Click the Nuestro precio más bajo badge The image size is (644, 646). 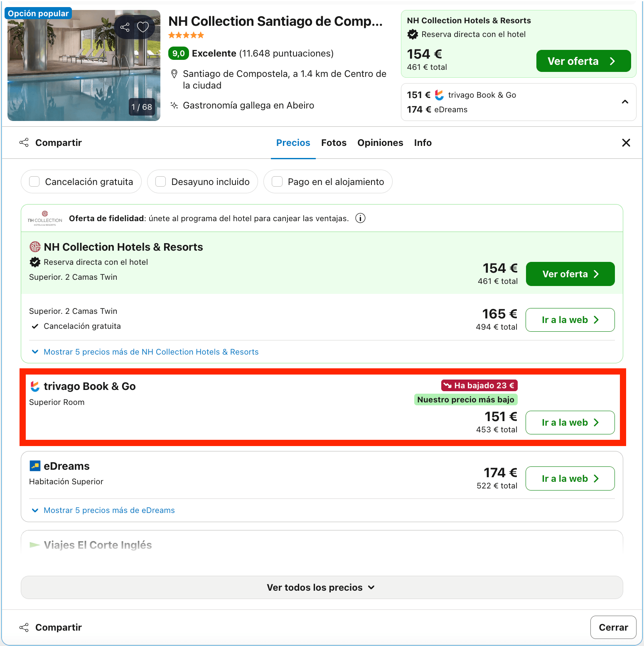[466, 399]
